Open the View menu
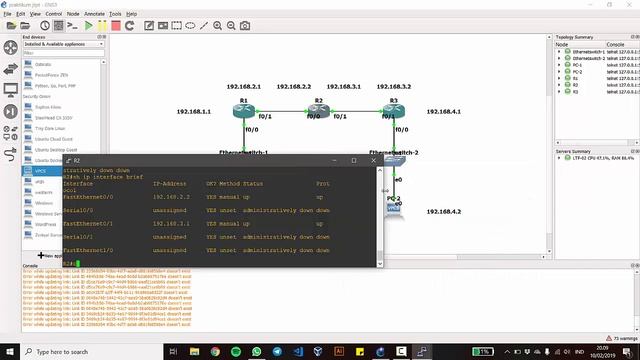The height and width of the screenshot is (360, 640). point(35,14)
